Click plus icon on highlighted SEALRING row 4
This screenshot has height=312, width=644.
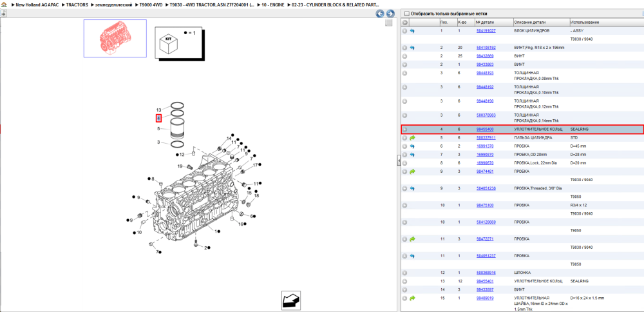404,129
